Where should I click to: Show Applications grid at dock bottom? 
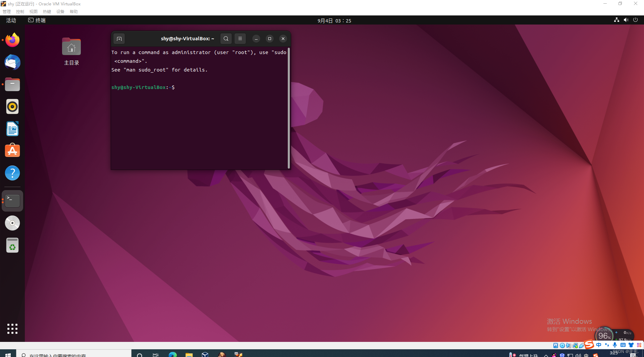point(12,329)
